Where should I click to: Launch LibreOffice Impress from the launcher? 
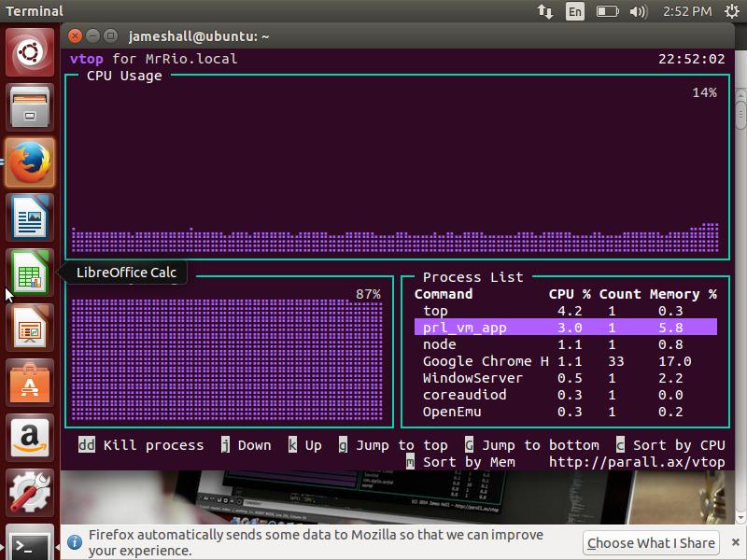coord(30,329)
